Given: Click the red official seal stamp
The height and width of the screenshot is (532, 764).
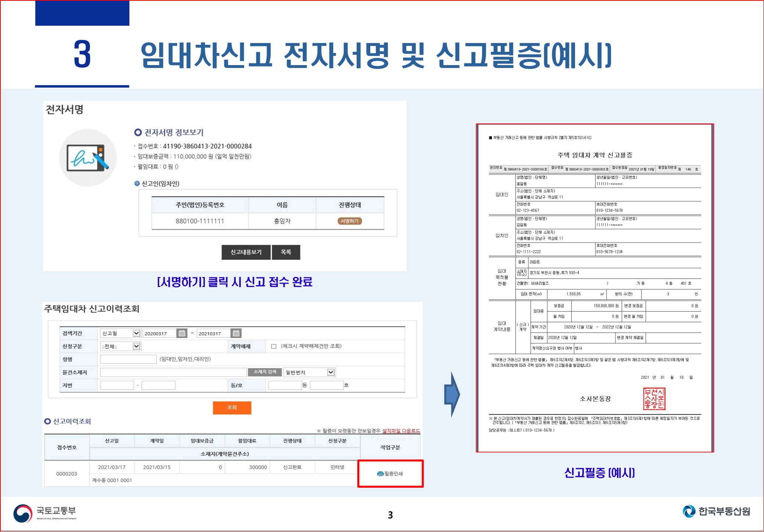Looking at the screenshot, I should [x=654, y=399].
